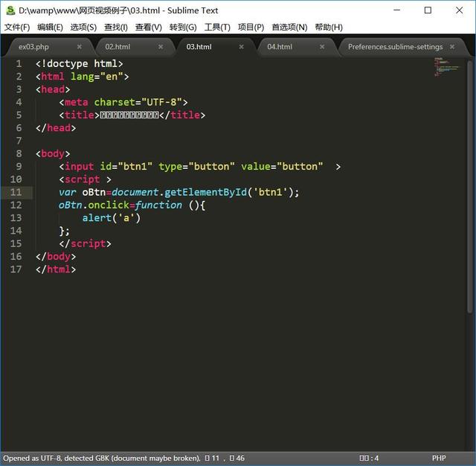Open the 工具(T) menu
Image resolution: width=476 pixels, height=466 pixels.
[217, 28]
